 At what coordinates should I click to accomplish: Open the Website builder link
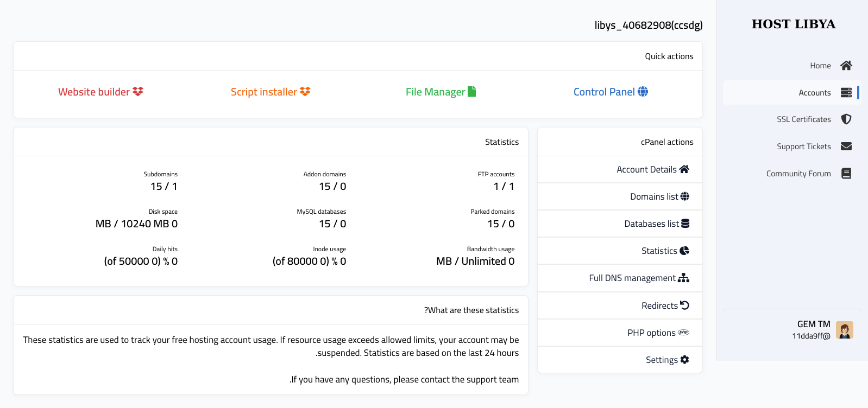pos(94,92)
